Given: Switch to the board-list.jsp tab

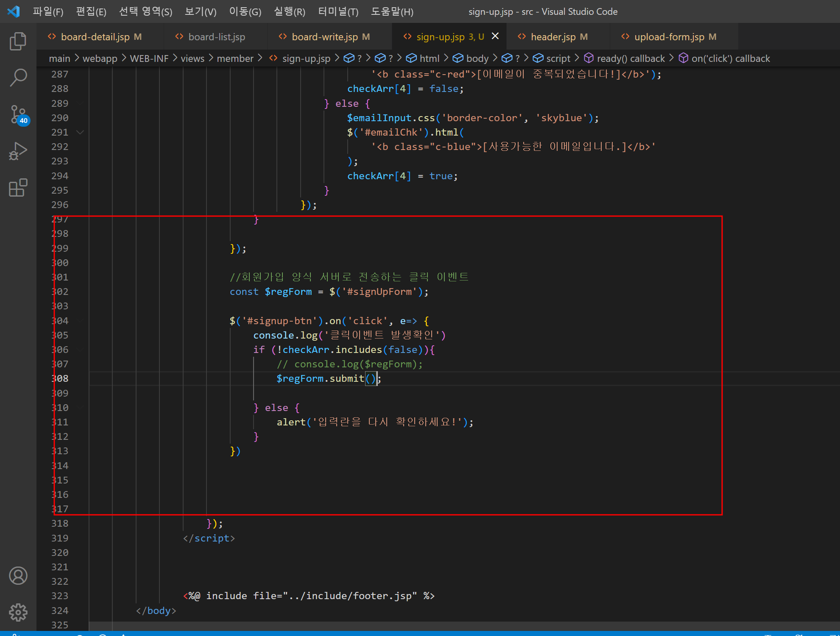Looking at the screenshot, I should pos(216,37).
